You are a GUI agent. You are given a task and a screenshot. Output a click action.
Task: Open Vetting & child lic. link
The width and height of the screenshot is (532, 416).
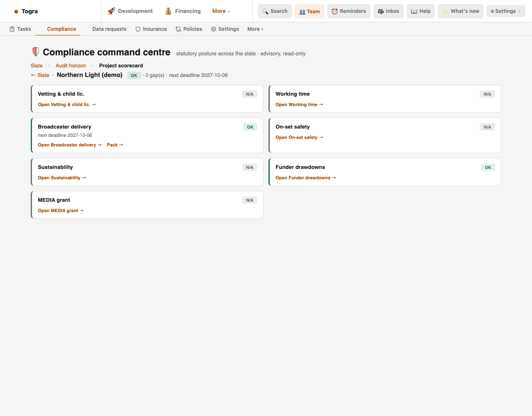[67, 105]
